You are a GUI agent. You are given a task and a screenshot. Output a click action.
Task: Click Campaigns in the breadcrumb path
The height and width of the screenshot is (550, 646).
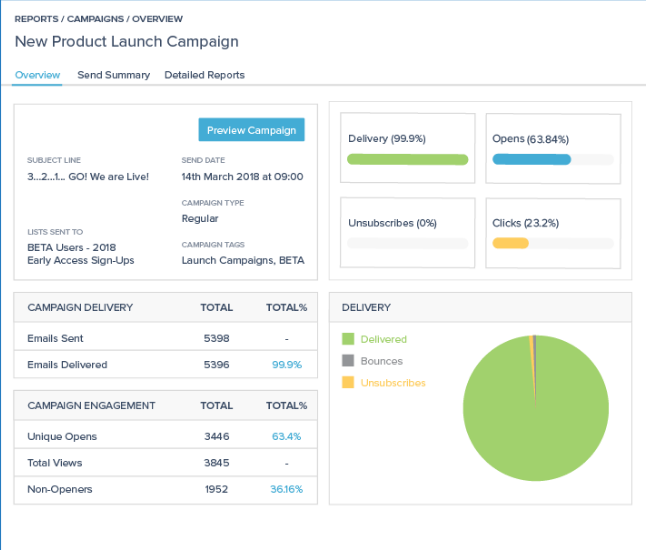click(x=98, y=19)
